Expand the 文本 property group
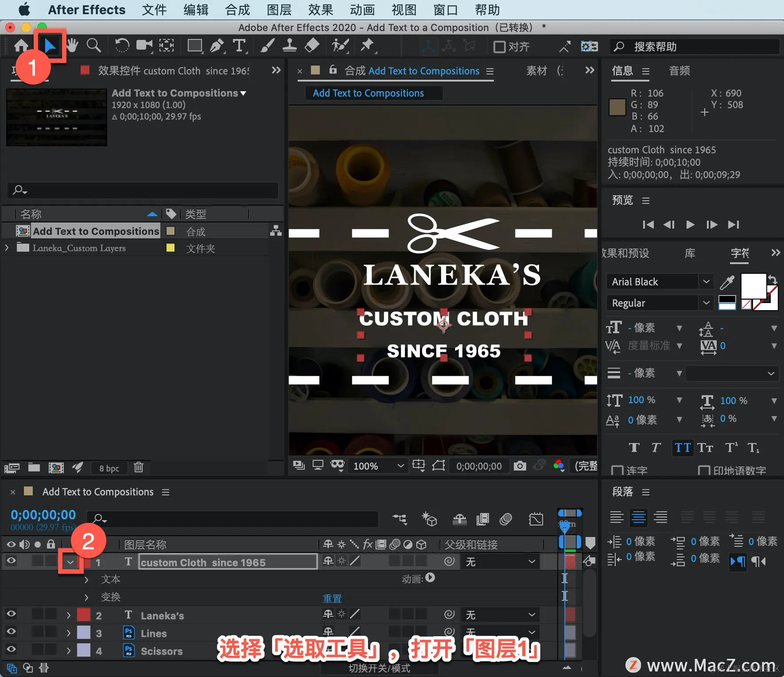This screenshot has width=784, height=677. coord(86,580)
